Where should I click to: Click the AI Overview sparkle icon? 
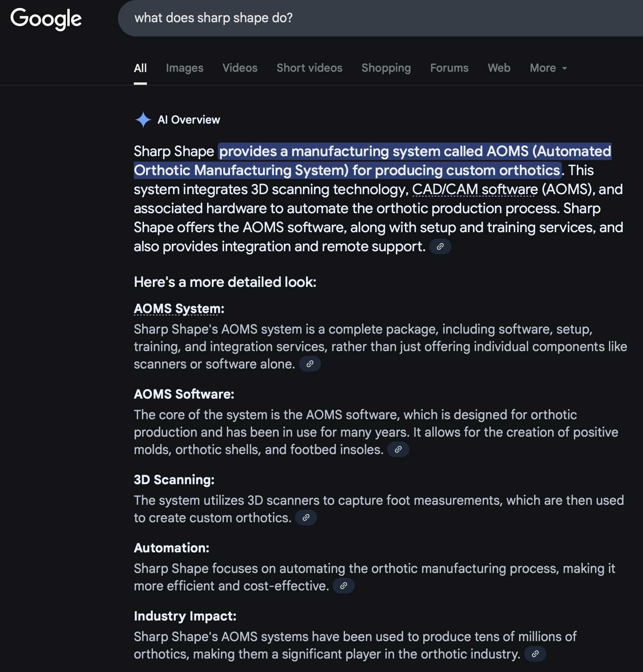pos(143,120)
